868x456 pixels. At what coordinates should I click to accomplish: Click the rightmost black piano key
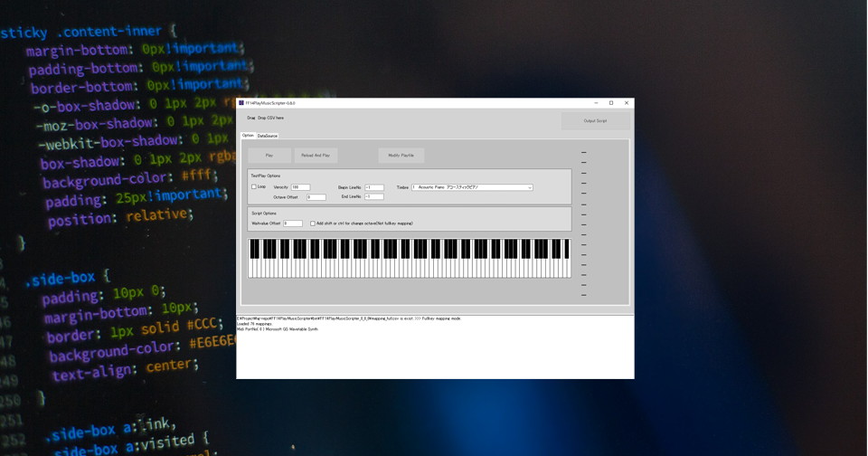pos(567,249)
